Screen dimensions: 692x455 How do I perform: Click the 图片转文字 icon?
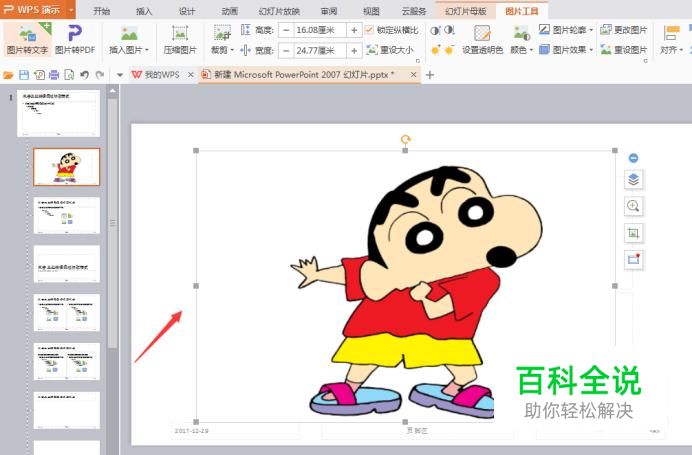27,34
